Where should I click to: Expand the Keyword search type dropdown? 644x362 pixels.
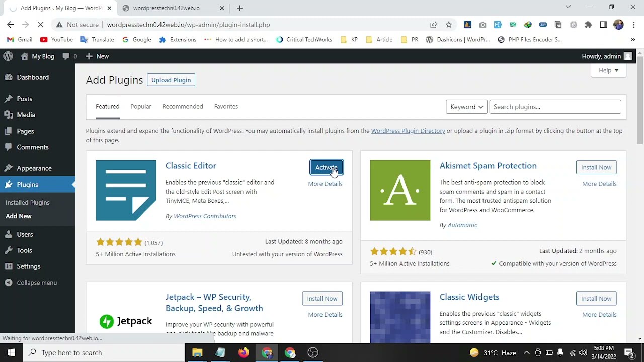tap(466, 107)
